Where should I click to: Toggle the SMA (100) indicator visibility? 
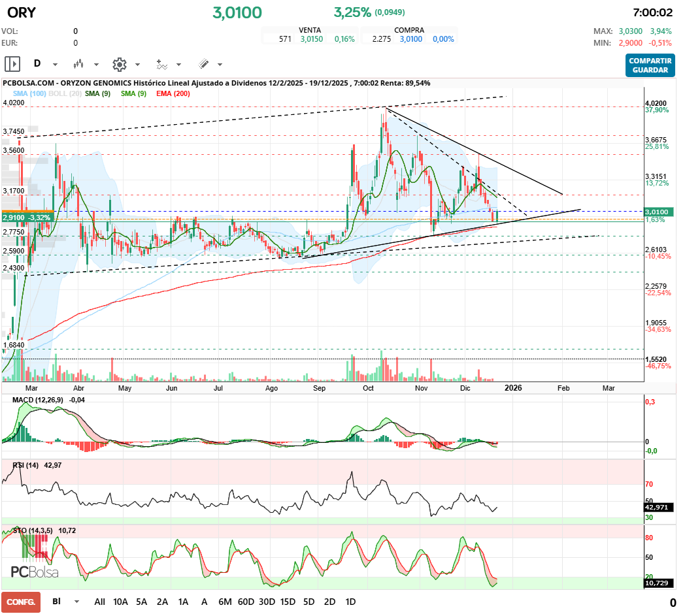tap(23, 93)
